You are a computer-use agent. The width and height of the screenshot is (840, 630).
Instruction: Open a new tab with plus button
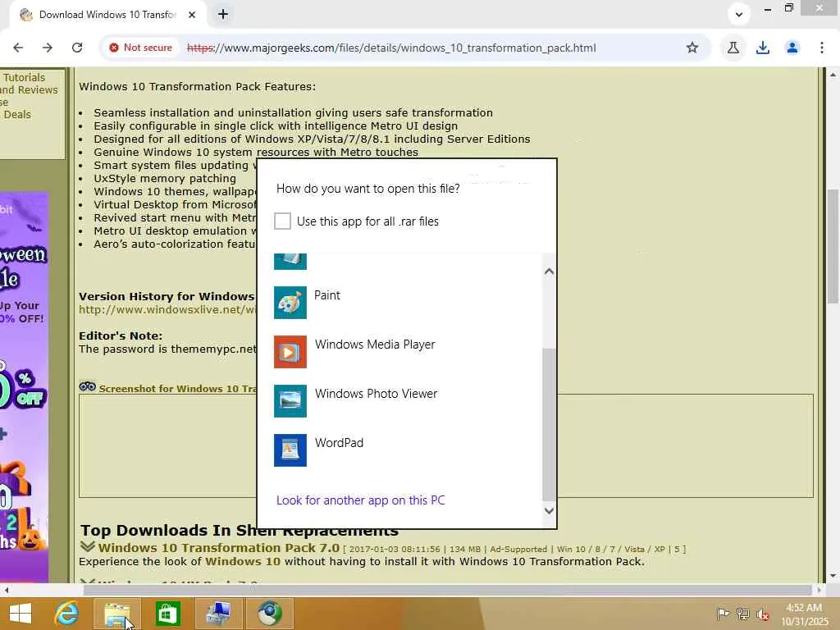click(x=223, y=15)
